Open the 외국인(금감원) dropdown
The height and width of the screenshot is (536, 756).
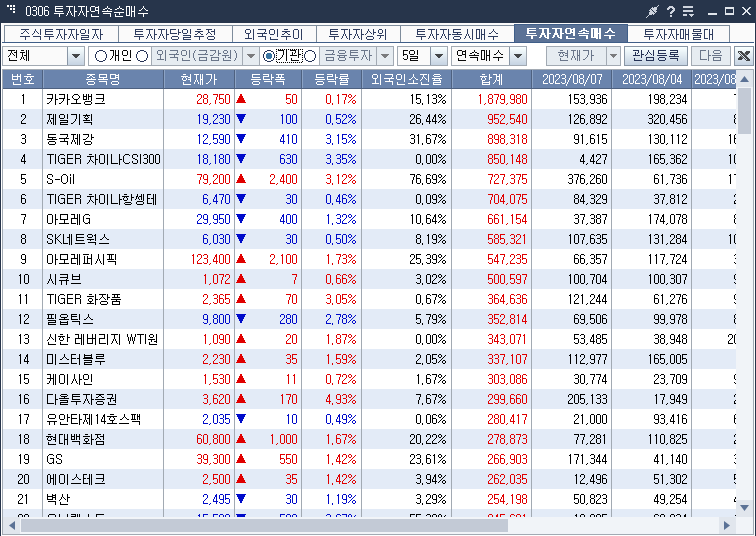pos(251,56)
